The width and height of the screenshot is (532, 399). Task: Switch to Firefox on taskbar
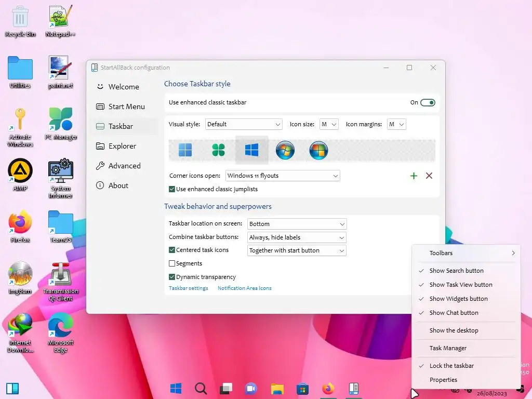(x=328, y=389)
